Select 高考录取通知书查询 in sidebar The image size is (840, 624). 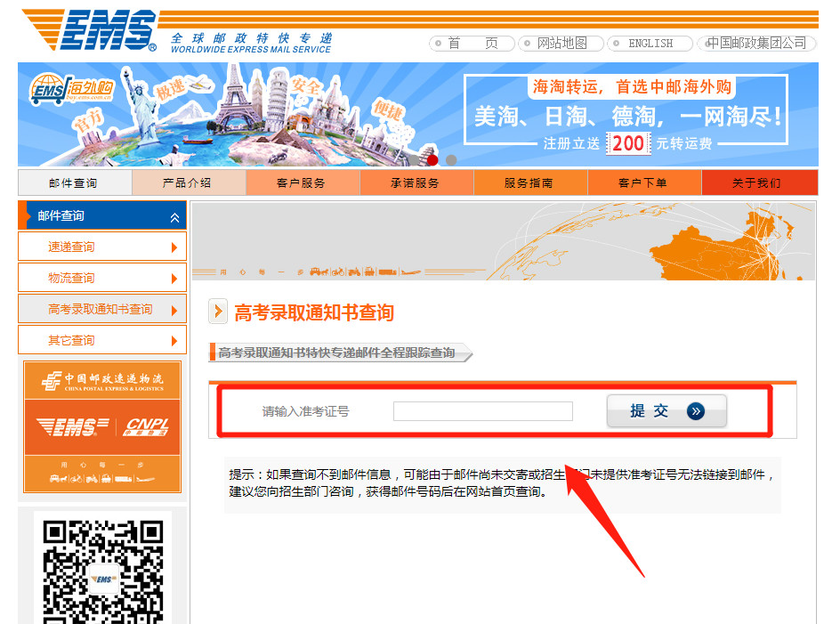click(x=101, y=309)
